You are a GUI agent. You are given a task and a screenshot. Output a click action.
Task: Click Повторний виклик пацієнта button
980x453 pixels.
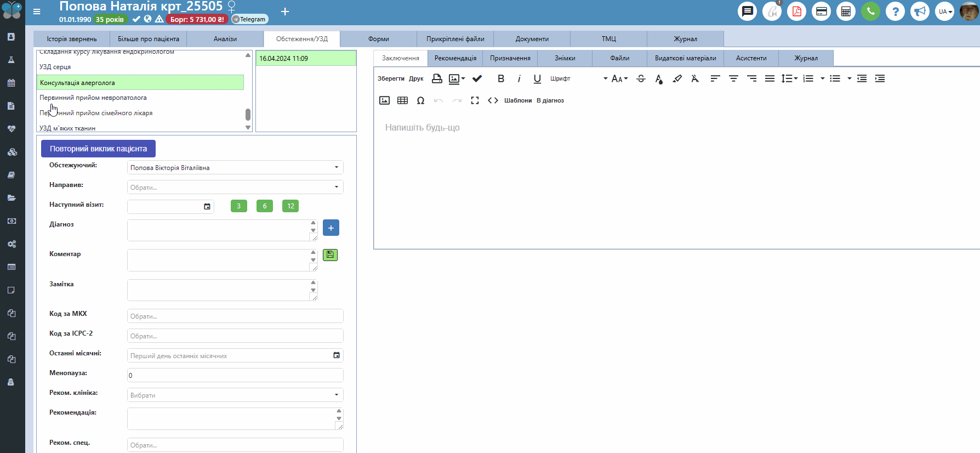(98, 149)
